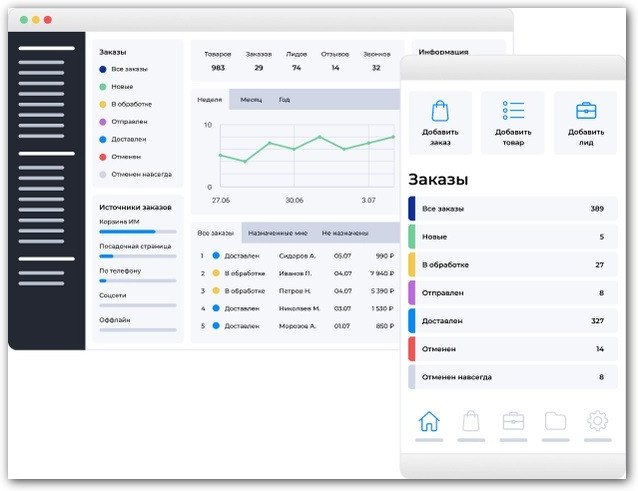
Task: Show the Не назначены orders tab
Action: pyautogui.click(x=345, y=233)
